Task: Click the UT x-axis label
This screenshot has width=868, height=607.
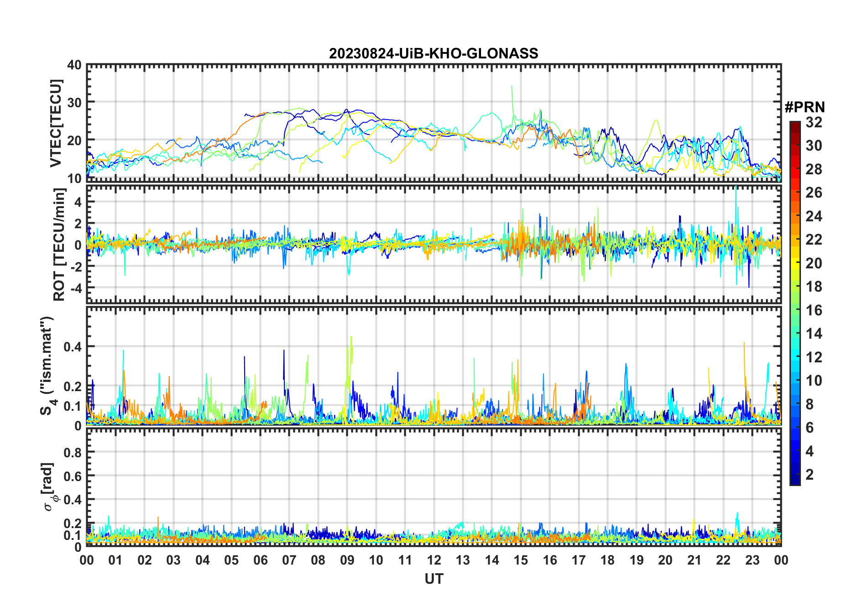Action: coord(434,579)
